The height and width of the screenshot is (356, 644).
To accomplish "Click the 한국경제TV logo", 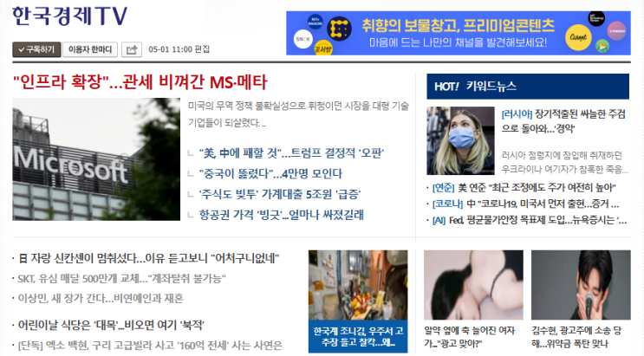I will point(70,16).
